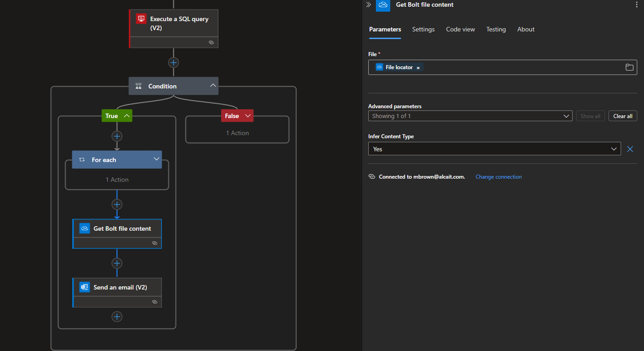Click the SQL icon on Execute a SQL query node
The width and height of the screenshot is (644, 351).
[x=141, y=19]
